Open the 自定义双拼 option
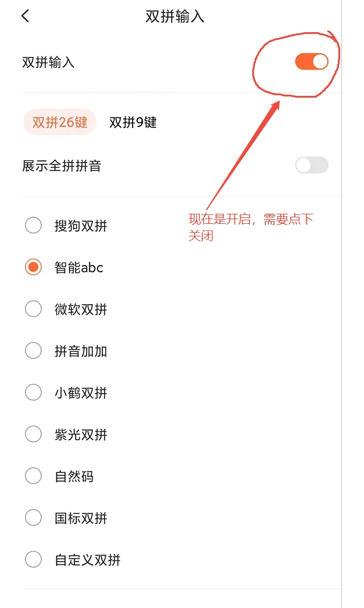Screen dimensions: 364x608 coord(33,560)
